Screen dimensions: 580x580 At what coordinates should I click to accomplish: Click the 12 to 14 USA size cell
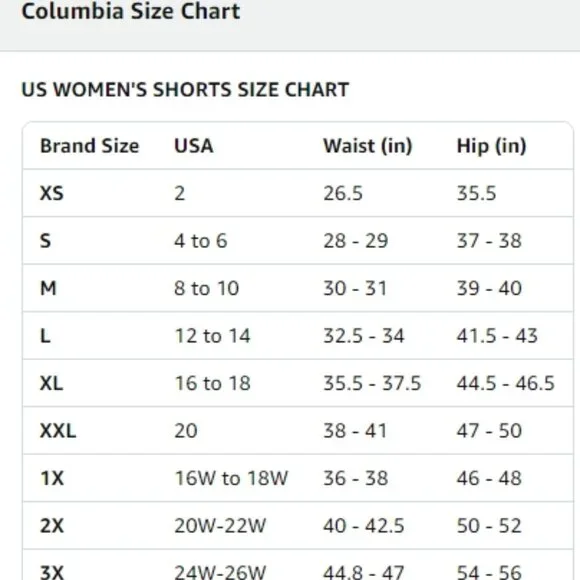point(212,336)
